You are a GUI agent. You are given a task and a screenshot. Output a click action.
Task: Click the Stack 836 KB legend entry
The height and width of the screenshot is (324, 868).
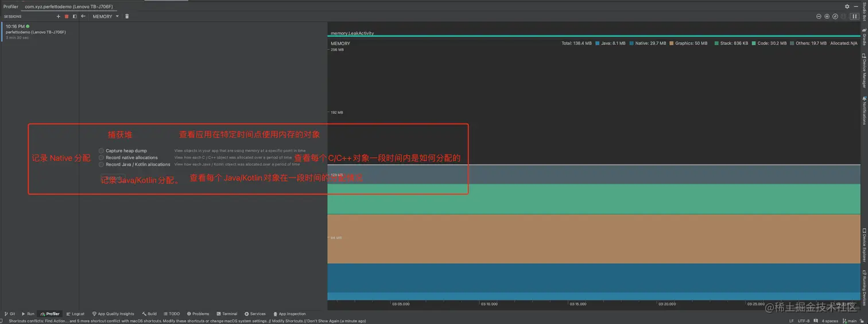click(731, 43)
